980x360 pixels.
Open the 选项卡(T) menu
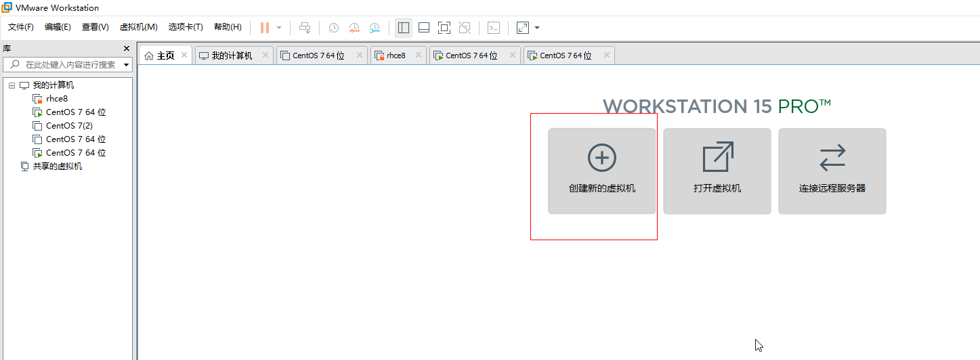point(186,27)
